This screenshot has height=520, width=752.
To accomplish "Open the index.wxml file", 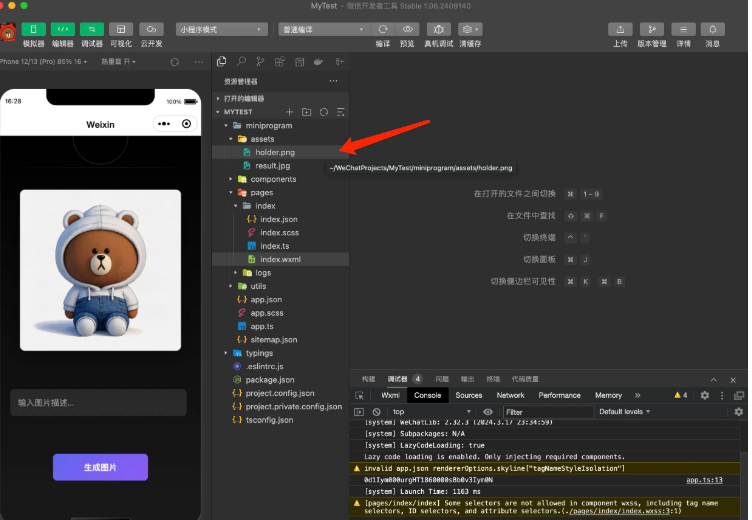I will 281,259.
